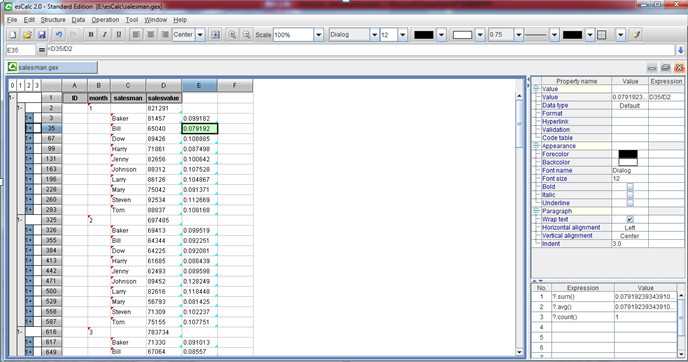Expand the group at row 35
Image resolution: width=688 pixels, height=362 pixels.
tap(29, 129)
